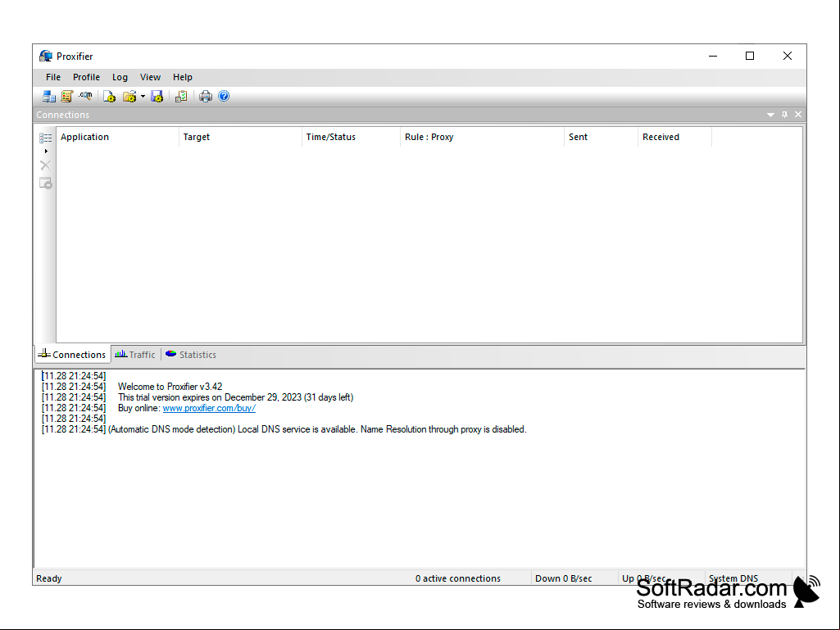Open the Help menu
The image size is (840, 630).
tap(183, 77)
